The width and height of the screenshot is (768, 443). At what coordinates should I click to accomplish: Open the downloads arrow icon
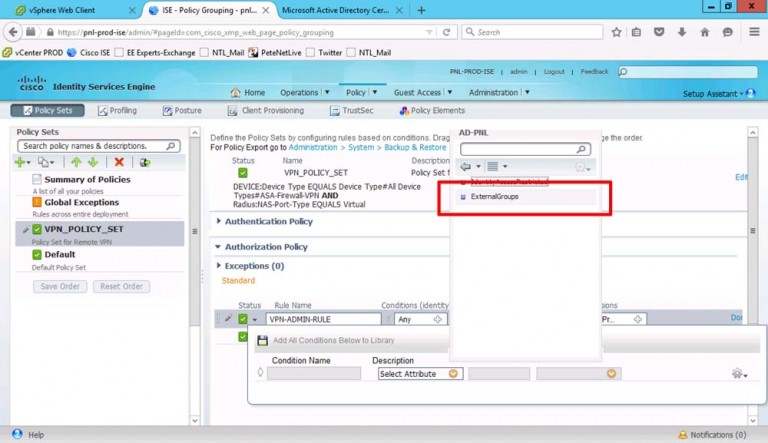pyautogui.click(x=682, y=32)
